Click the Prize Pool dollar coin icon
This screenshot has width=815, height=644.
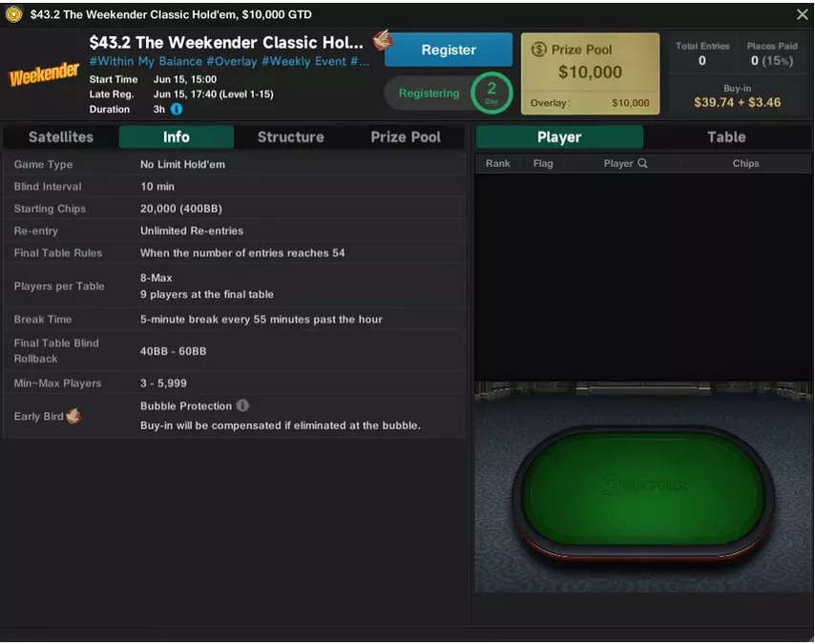point(539,50)
